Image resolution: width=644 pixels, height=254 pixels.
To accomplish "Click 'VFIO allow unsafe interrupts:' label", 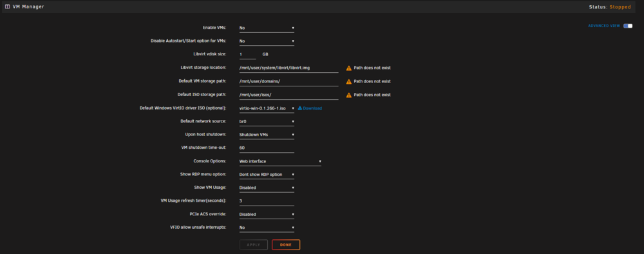I will 198,227.
